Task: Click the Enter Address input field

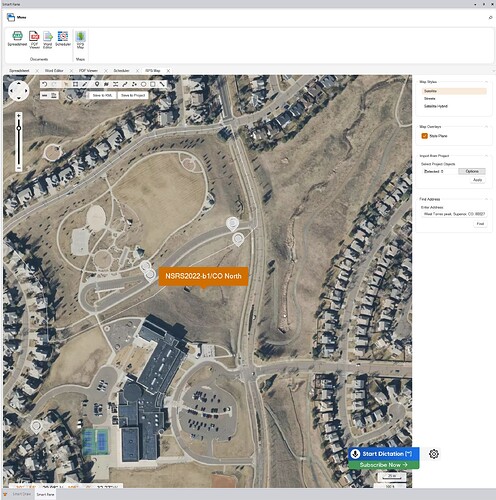Action: (454, 214)
